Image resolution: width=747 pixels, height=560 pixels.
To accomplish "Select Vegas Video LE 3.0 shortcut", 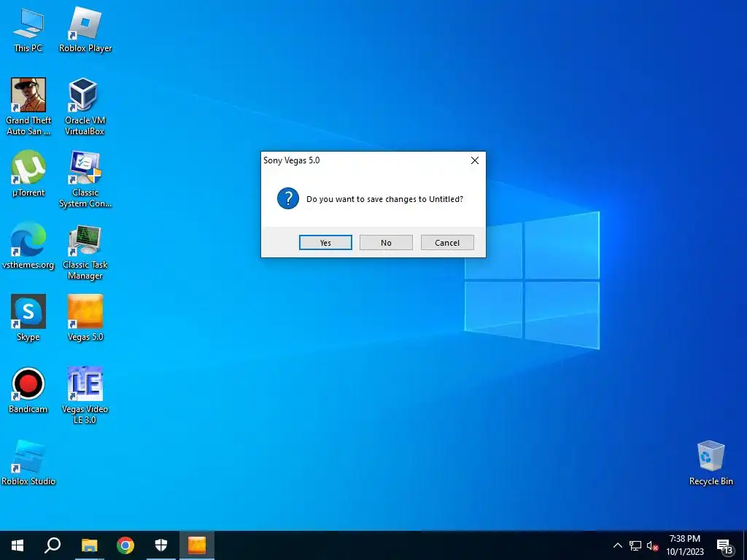I will pos(85,395).
